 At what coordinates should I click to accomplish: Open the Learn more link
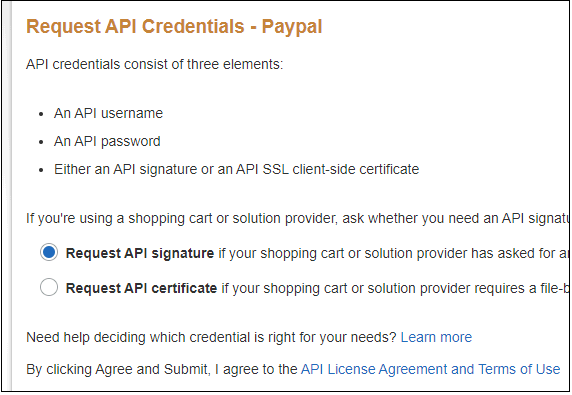click(436, 337)
